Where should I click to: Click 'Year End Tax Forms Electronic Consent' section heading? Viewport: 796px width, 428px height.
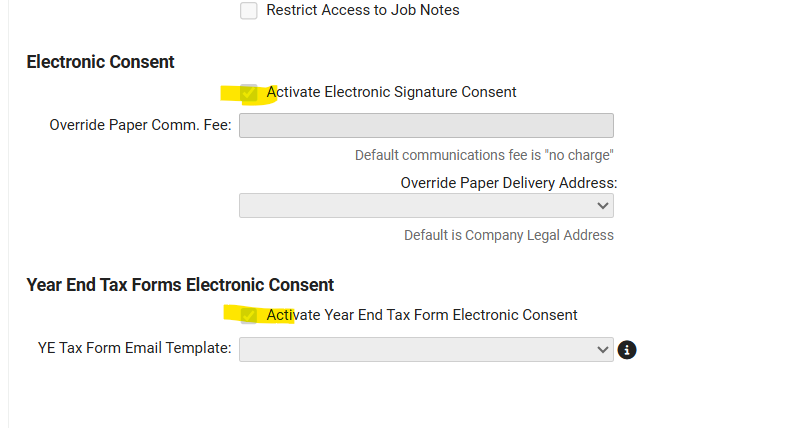pyautogui.click(x=180, y=285)
